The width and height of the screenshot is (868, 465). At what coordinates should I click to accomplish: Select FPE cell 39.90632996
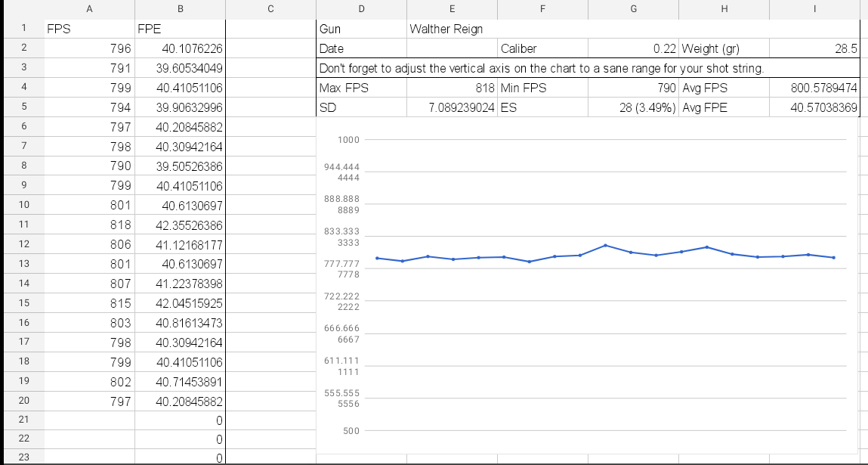pos(180,107)
